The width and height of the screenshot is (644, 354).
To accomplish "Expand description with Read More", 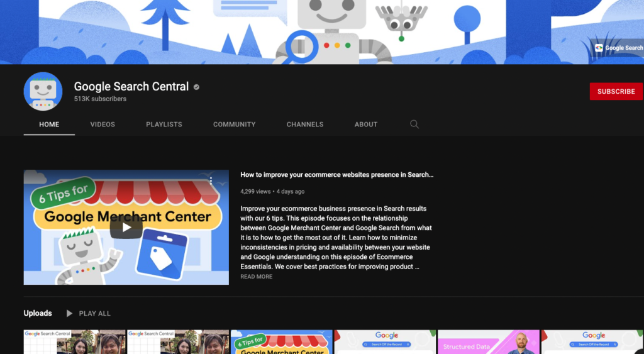I will pos(257,277).
